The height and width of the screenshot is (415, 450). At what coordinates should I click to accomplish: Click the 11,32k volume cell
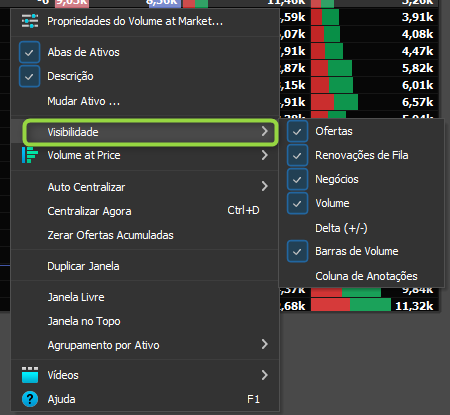(x=414, y=306)
